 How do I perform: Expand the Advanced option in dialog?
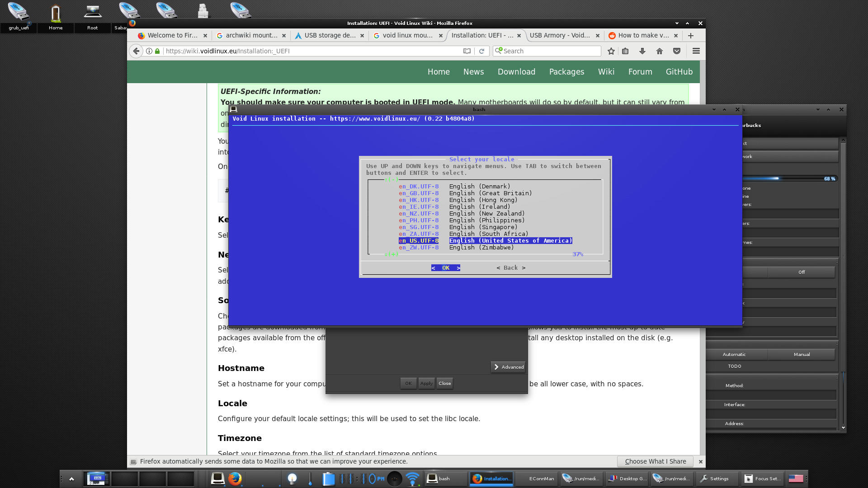[508, 367]
